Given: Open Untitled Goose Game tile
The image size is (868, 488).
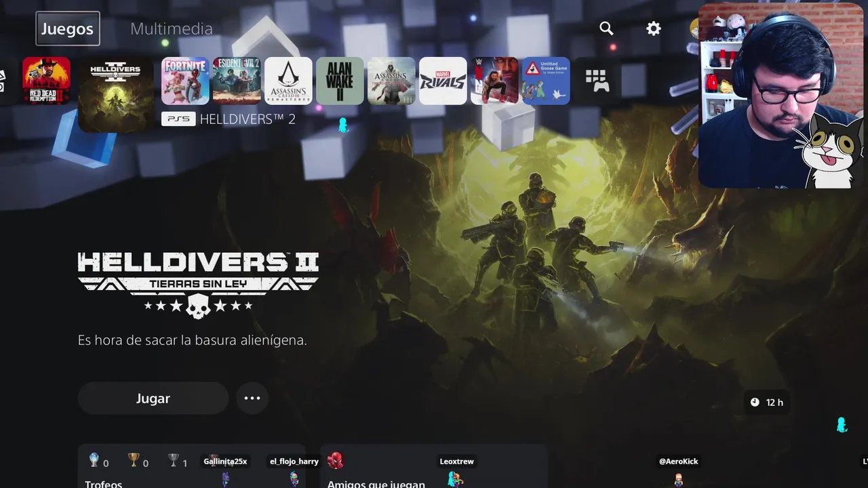Looking at the screenshot, I should click(546, 81).
